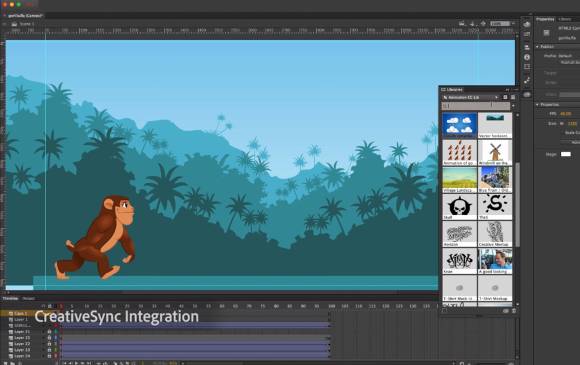Screen dimensions: 580x365
Task: Click the edit scene icon above stage
Action: coord(462,24)
